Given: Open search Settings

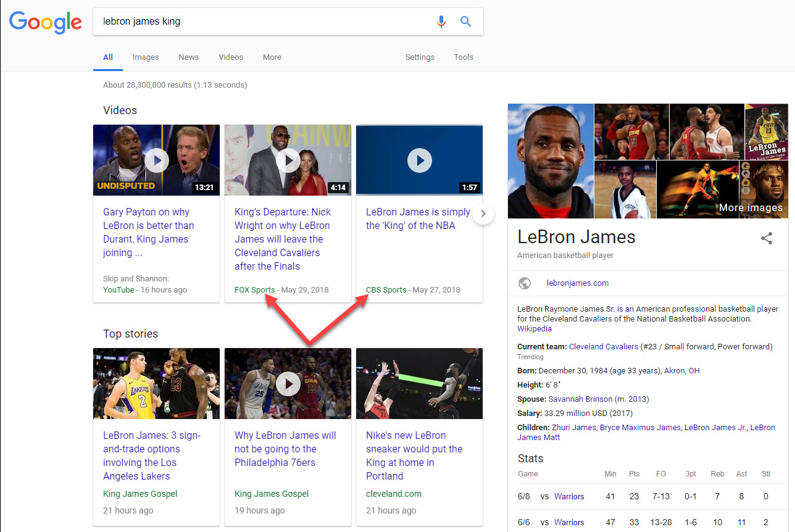Looking at the screenshot, I should 420,57.
